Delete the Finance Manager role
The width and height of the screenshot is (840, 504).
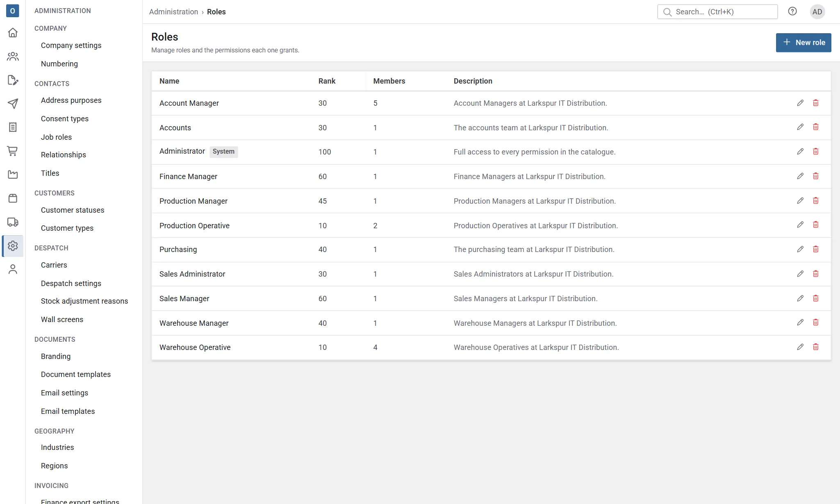click(x=816, y=176)
